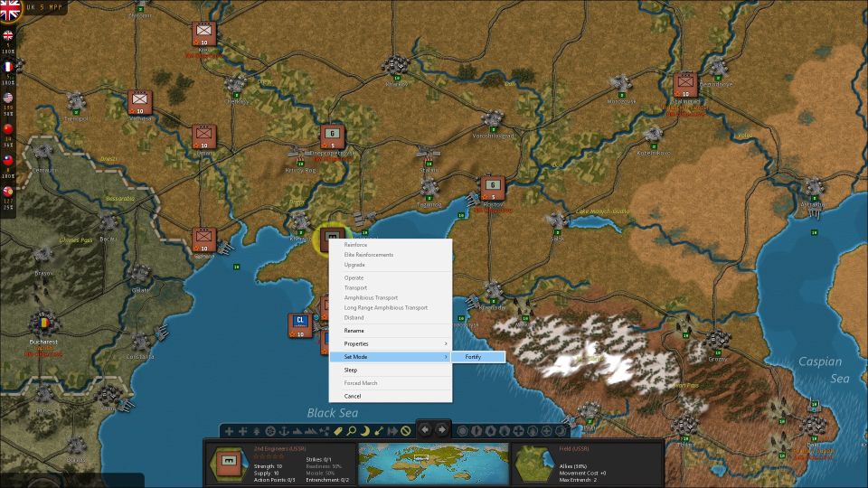The height and width of the screenshot is (488, 868).
Task: Click the yellow tag icon
Action: click(x=338, y=430)
